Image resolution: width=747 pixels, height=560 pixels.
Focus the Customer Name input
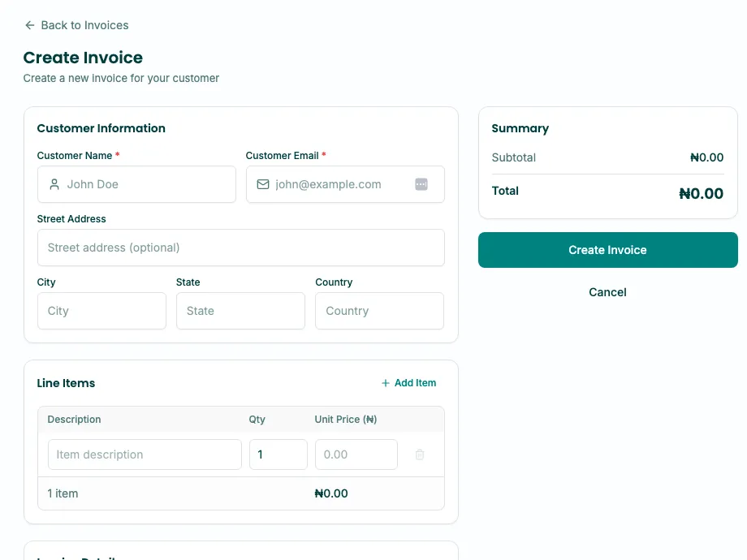point(136,184)
